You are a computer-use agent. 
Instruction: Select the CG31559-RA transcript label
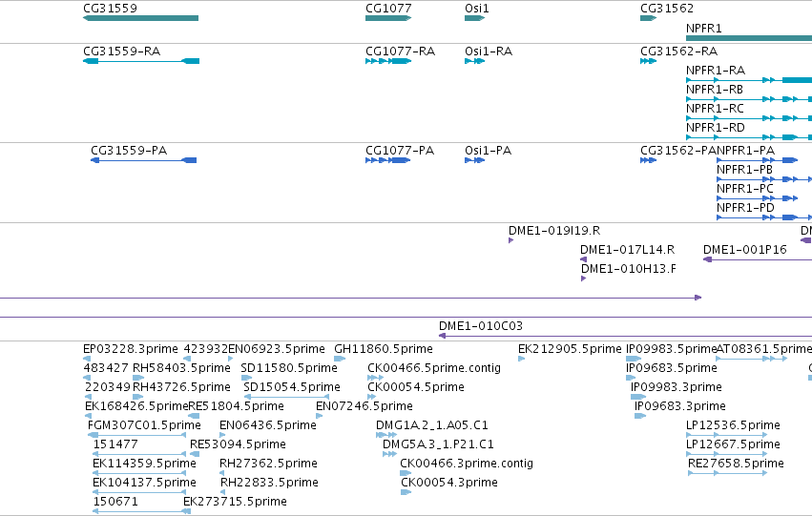(122, 52)
